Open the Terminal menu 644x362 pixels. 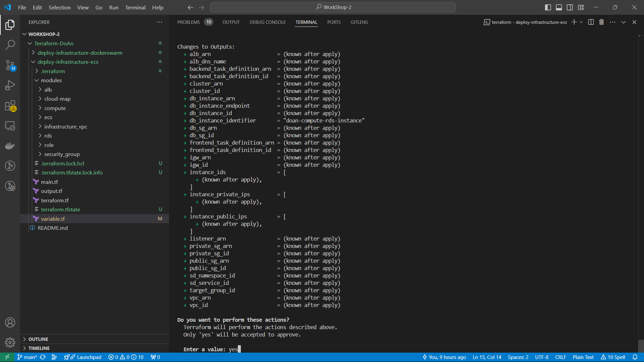point(135,7)
